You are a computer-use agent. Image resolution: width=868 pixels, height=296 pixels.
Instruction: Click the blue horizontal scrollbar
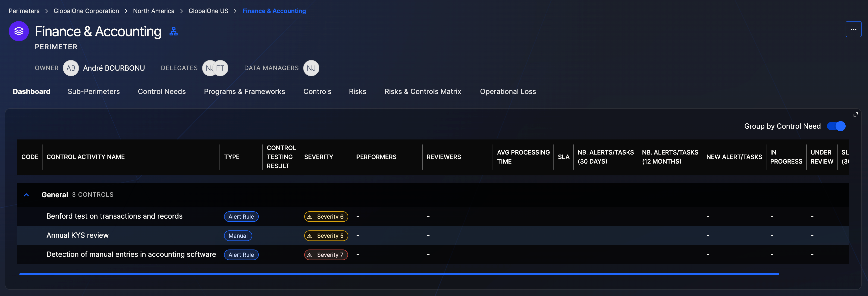(399, 274)
